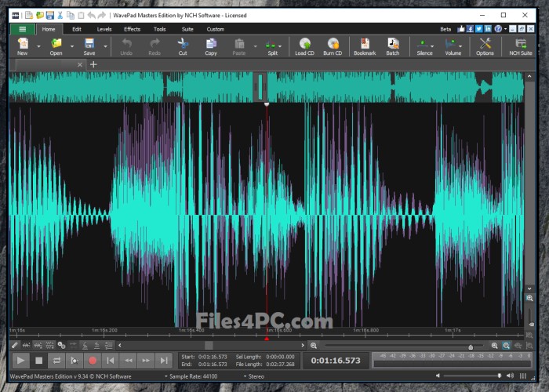
Task: Click the Cut scissors tool
Action: pos(183,44)
